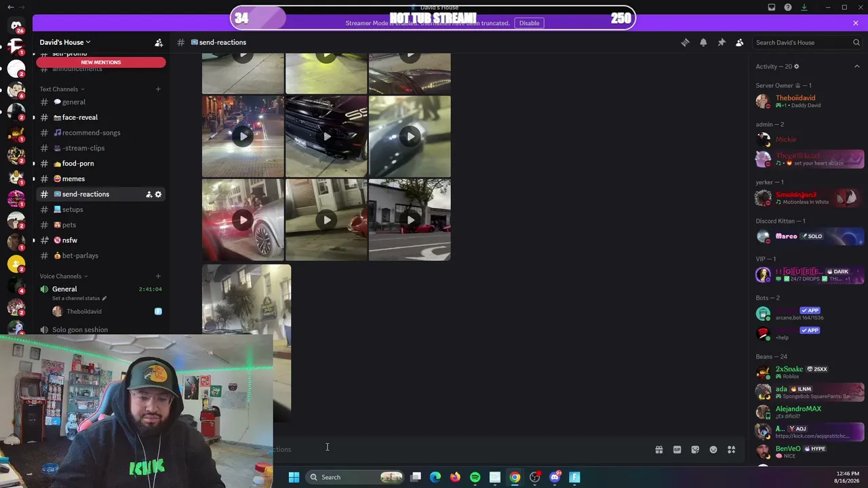Toggle the member list panel
868x488 pixels.
click(x=740, y=42)
